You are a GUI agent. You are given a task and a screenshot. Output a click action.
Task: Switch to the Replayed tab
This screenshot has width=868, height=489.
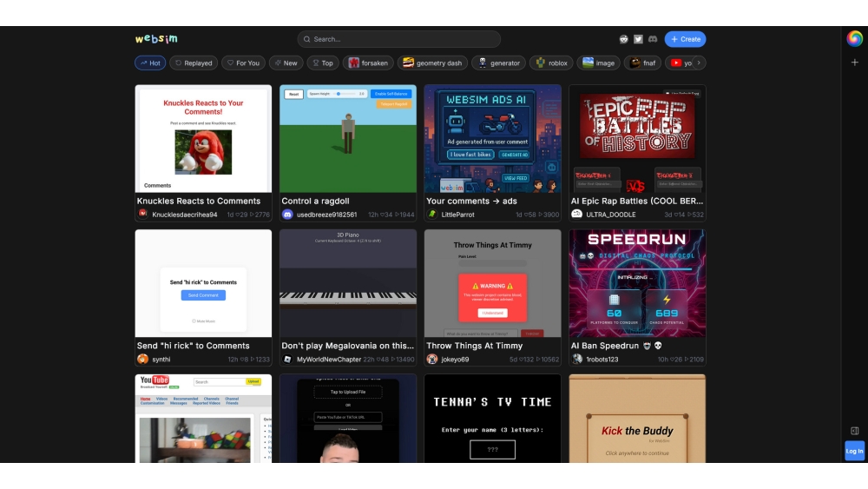point(194,63)
